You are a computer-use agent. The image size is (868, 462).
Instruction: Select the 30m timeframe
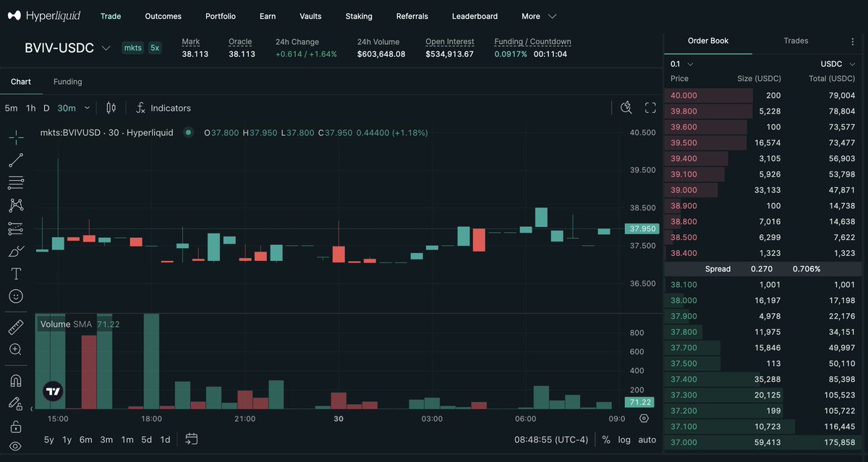click(67, 108)
